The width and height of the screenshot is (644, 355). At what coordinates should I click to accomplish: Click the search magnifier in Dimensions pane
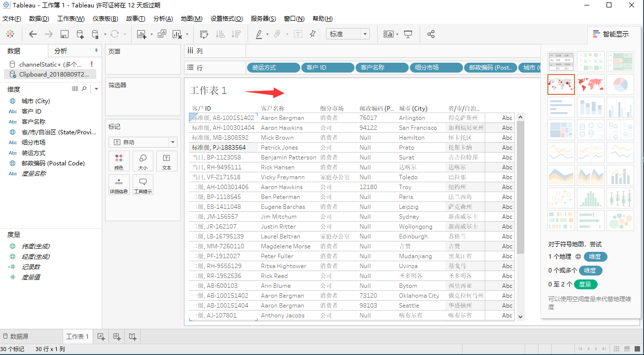click(x=84, y=89)
